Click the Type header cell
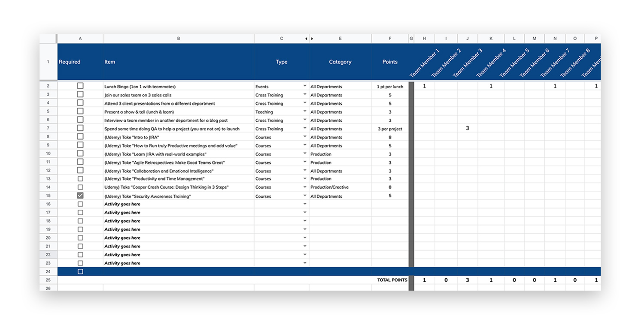This screenshot has width=644, height=331. pos(282,62)
